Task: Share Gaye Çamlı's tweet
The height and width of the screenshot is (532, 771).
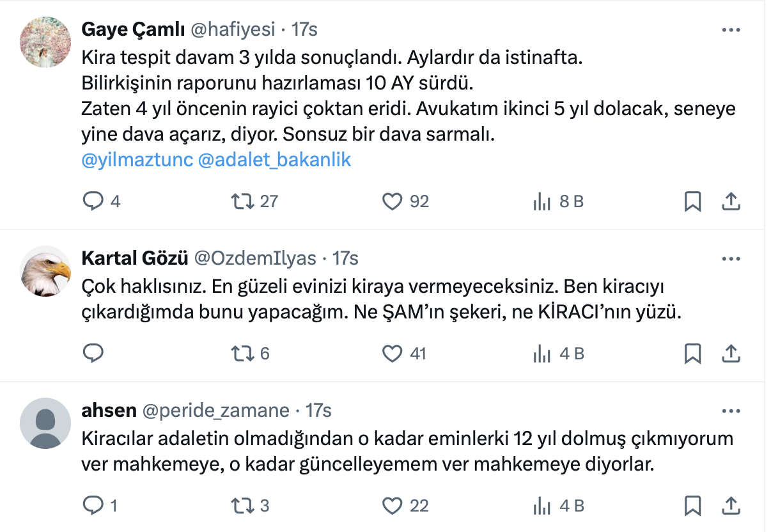Action: click(x=731, y=201)
